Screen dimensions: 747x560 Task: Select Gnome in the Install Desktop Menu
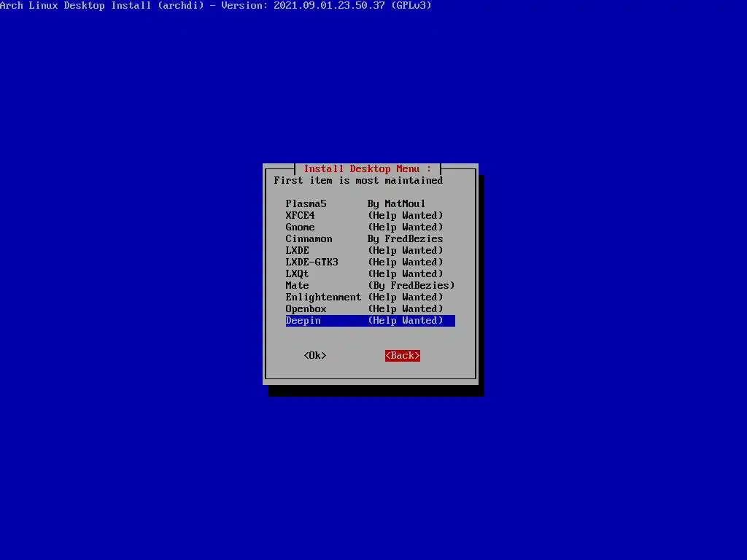tap(370, 227)
